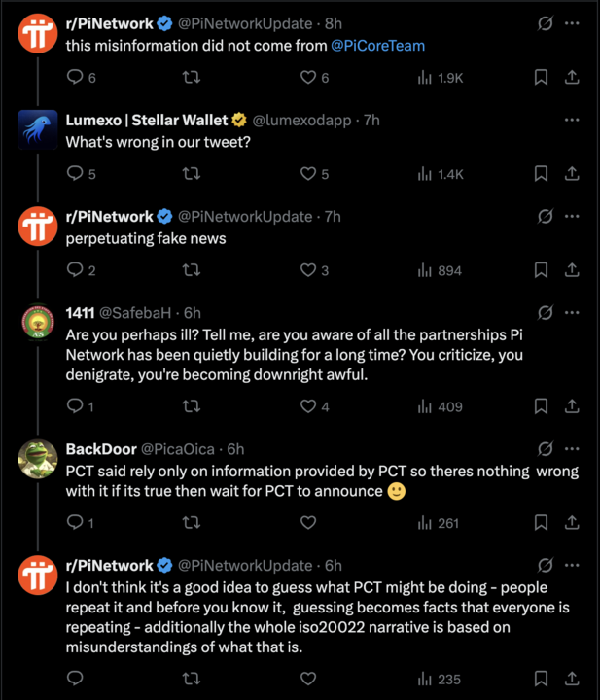This screenshot has height=700, width=600.
Task: Open the @lumexodapp profile handle
Action: click(x=304, y=120)
